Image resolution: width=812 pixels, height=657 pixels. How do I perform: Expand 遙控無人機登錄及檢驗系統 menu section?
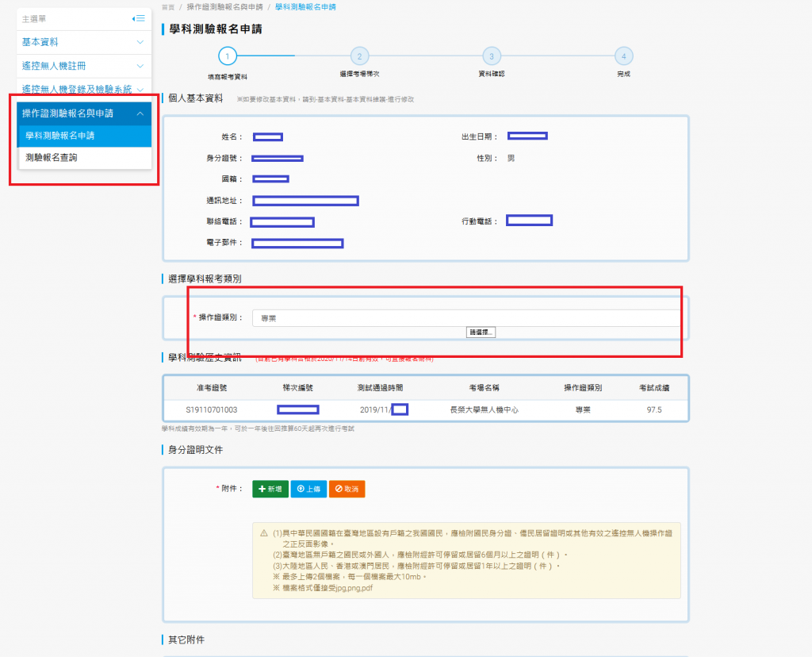[x=140, y=90]
